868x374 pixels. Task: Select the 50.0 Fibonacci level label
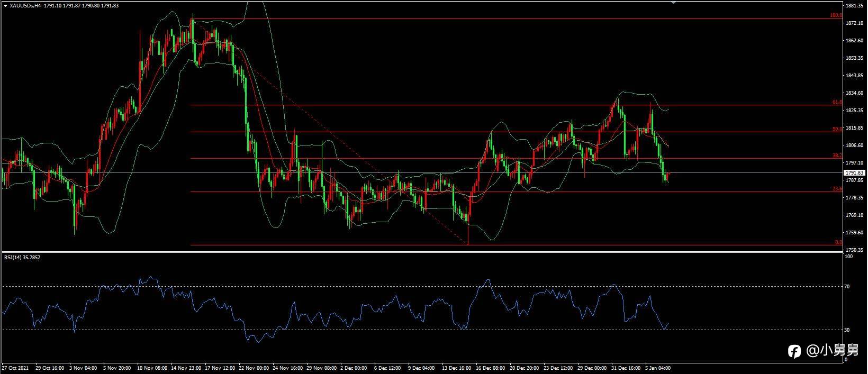tap(837, 129)
